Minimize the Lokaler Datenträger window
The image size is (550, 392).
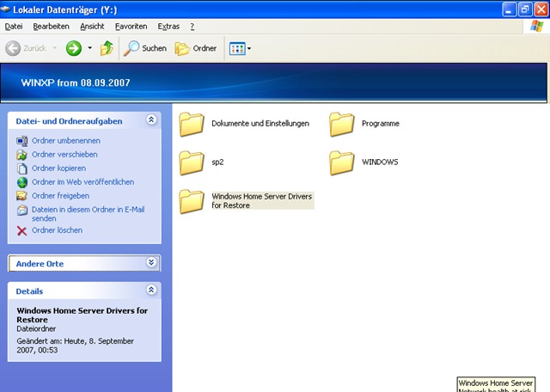509,9
